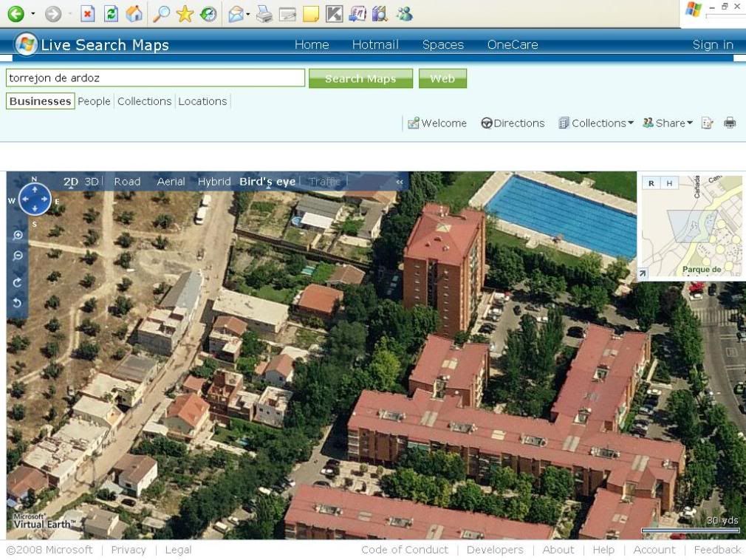
Task: Select the Aerial map style
Action: point(171,182)
